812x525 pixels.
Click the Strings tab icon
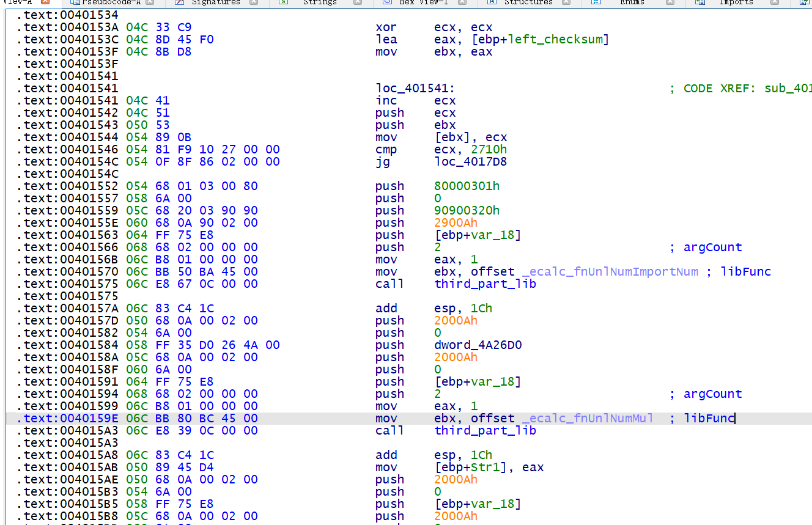click(284, 2)
